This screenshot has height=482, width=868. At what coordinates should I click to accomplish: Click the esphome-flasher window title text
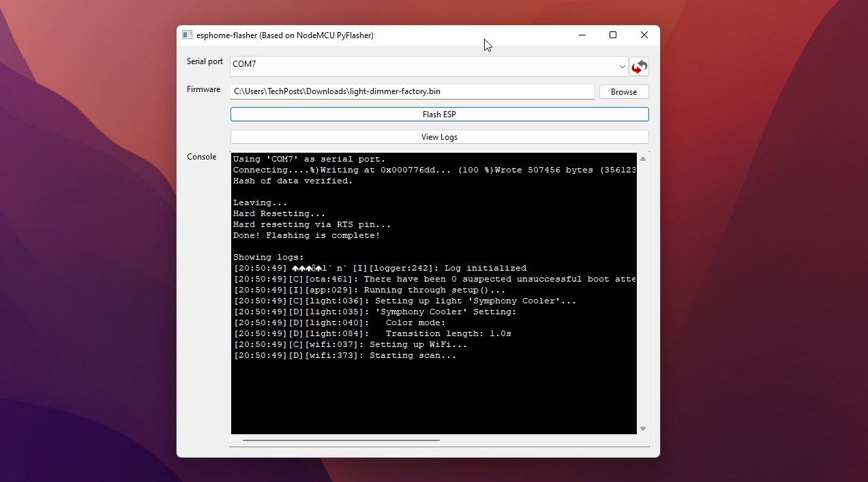[284, 35]
